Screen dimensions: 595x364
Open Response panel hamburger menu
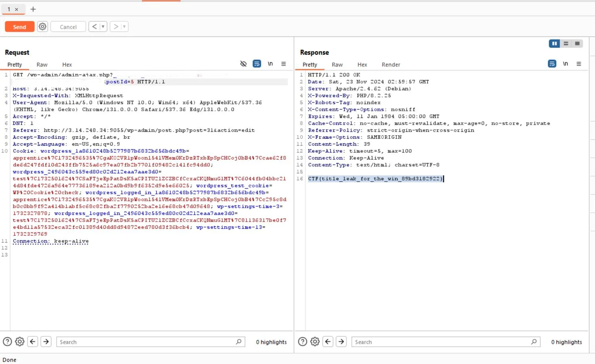[579, 64]
